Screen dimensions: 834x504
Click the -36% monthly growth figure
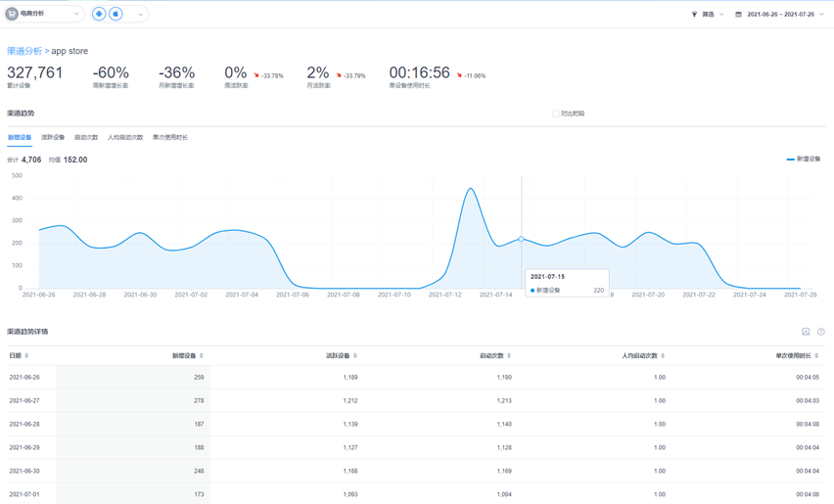point(176,72)
